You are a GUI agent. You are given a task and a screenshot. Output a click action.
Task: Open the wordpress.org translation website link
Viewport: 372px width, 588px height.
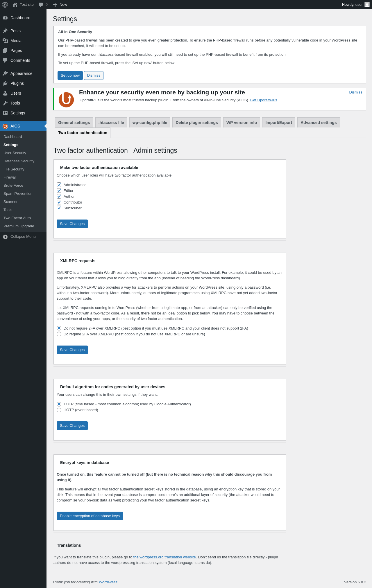(x=165, y=557)
